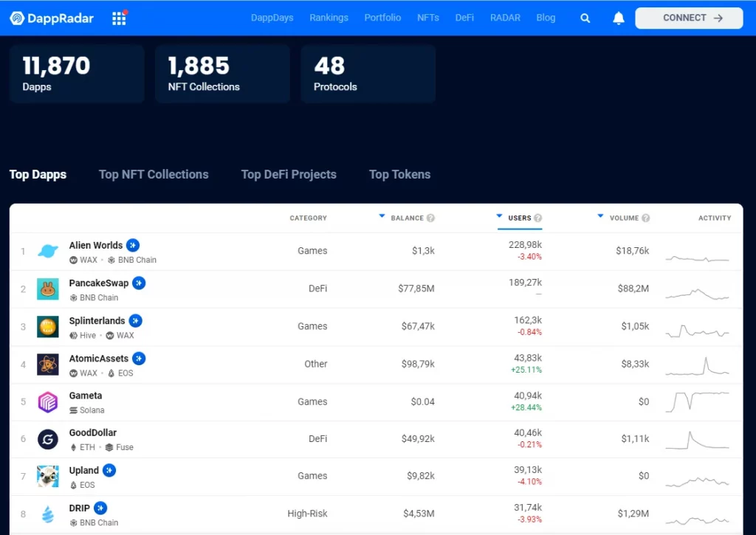Open the 1,885 NFT Collections card

[222, 74]
